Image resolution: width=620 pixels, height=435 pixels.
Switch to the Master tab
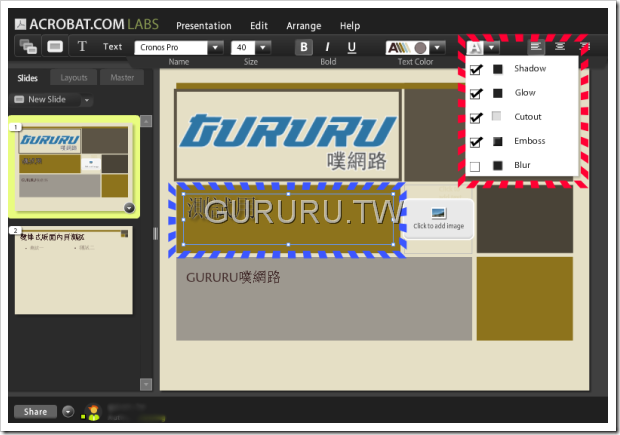click(x=122, y=78)
